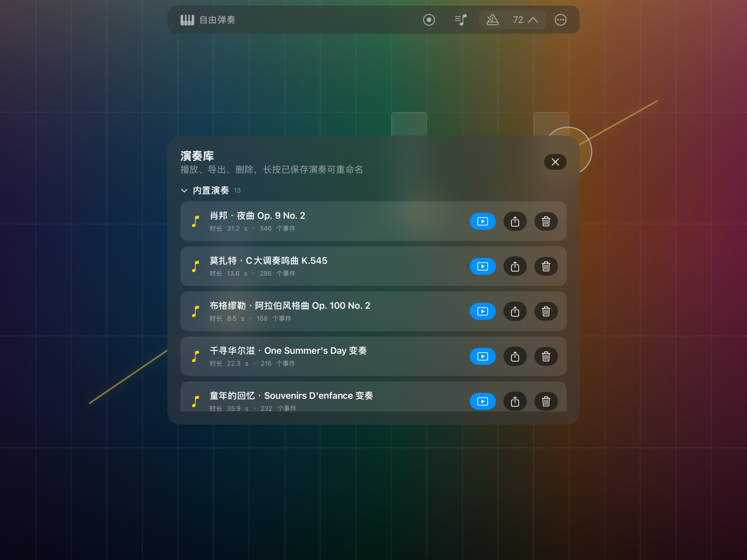Delete the Burgmüller Arabesque recording
747x560 pixels.
click(546, 311)
